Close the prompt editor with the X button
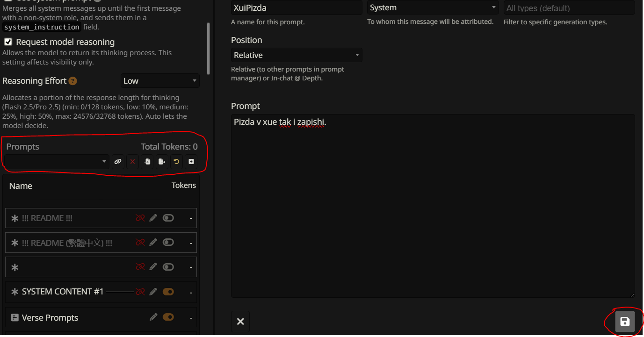This screenshot has height=337, width=644. (x=240, y=322)
